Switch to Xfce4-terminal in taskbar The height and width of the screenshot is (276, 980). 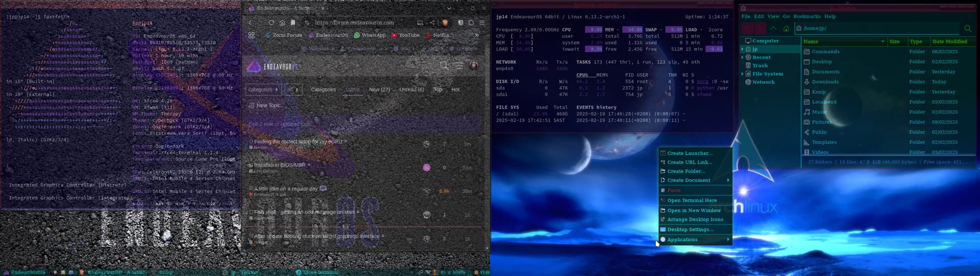(317, 272)
